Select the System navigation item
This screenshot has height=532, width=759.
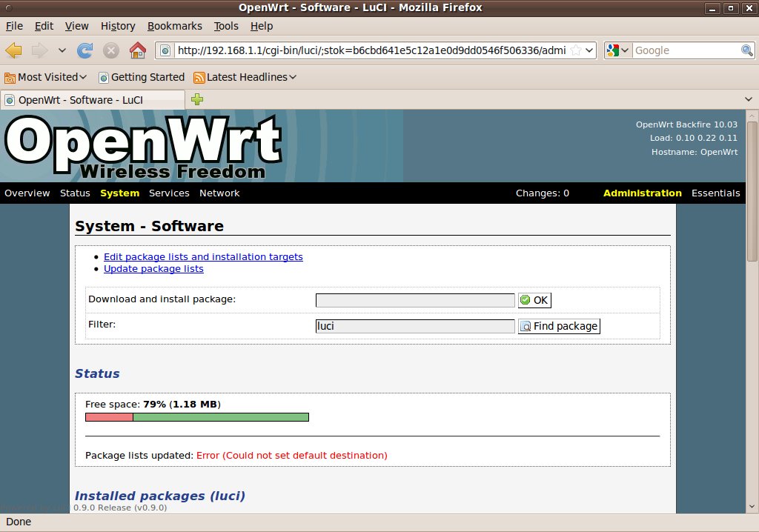click(x=119, y=193)
